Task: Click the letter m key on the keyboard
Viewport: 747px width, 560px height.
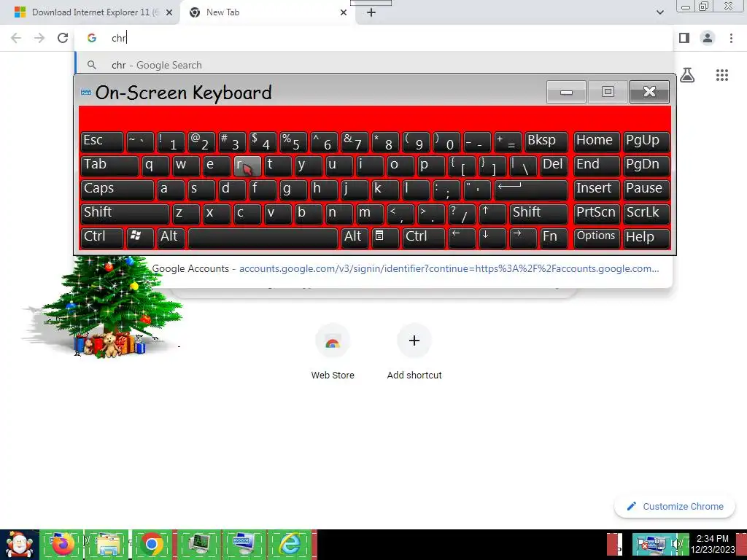Action: coord(370,214)
